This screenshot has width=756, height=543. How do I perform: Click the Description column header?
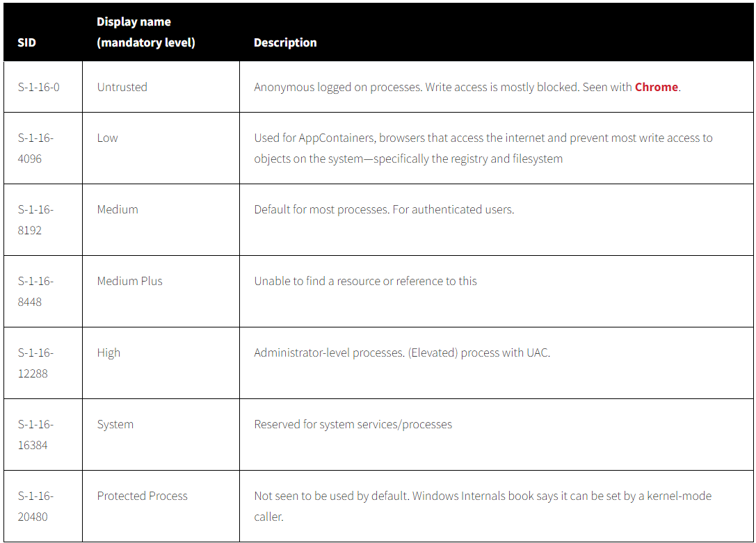pos(285,43)
